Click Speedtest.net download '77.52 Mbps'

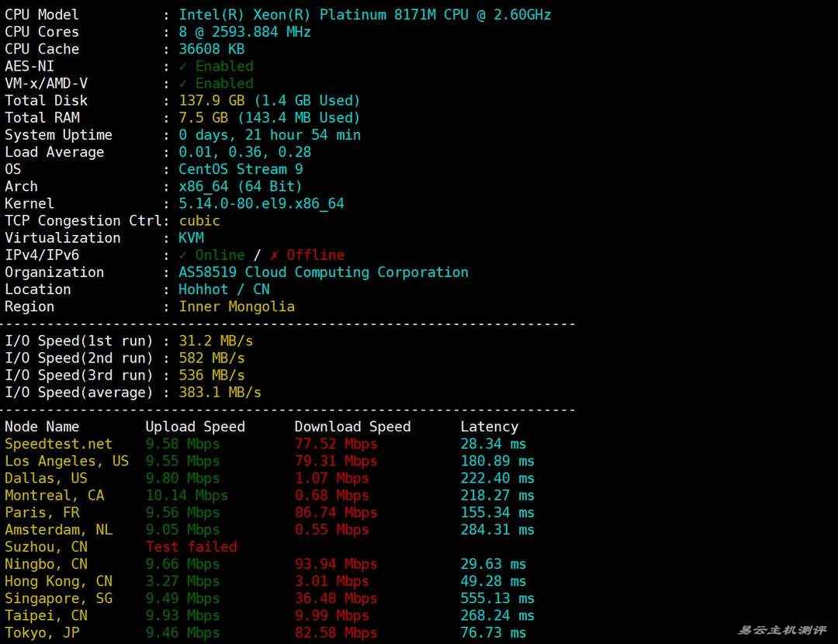[336, 444]
